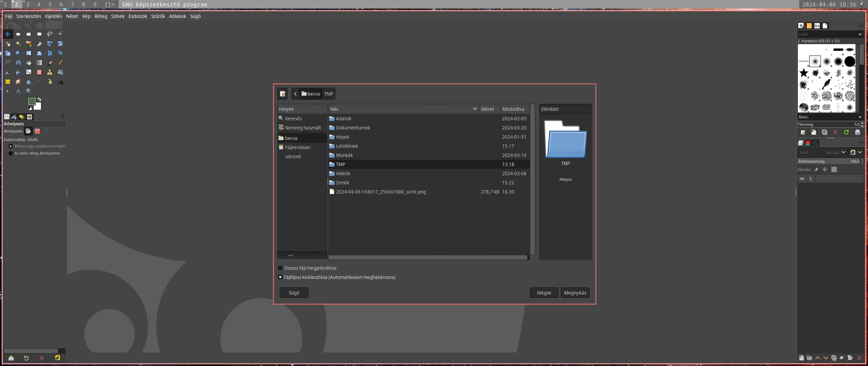868x366 pixels.
Task: Select the Clone stamp tool
Action: 50,72
